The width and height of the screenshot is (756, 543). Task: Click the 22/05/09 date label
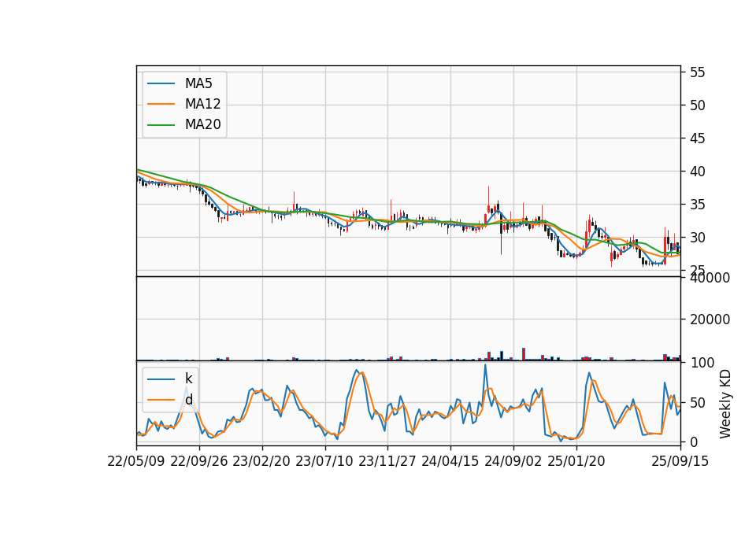click(136, 461)
